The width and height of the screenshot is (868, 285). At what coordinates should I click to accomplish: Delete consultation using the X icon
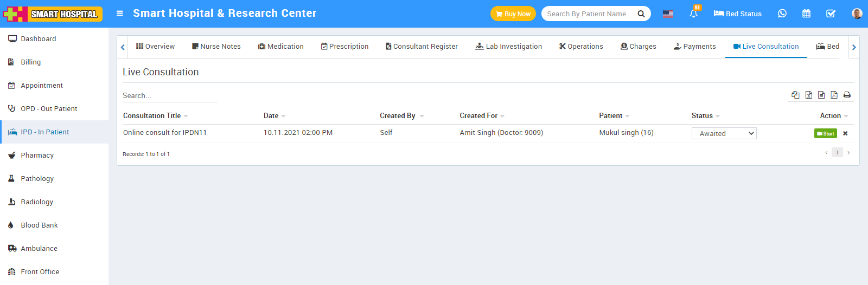point(845,133)
